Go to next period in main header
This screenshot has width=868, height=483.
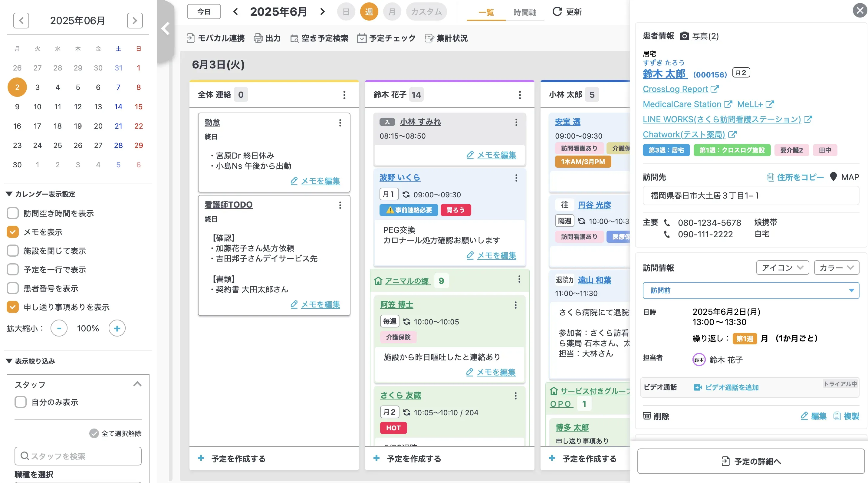coord(322,12)
